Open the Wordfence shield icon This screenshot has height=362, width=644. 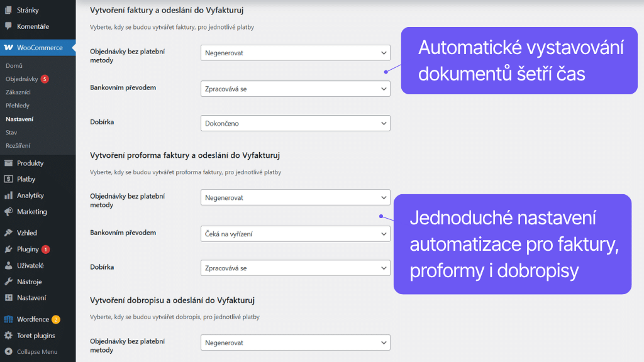click(8, 319)
